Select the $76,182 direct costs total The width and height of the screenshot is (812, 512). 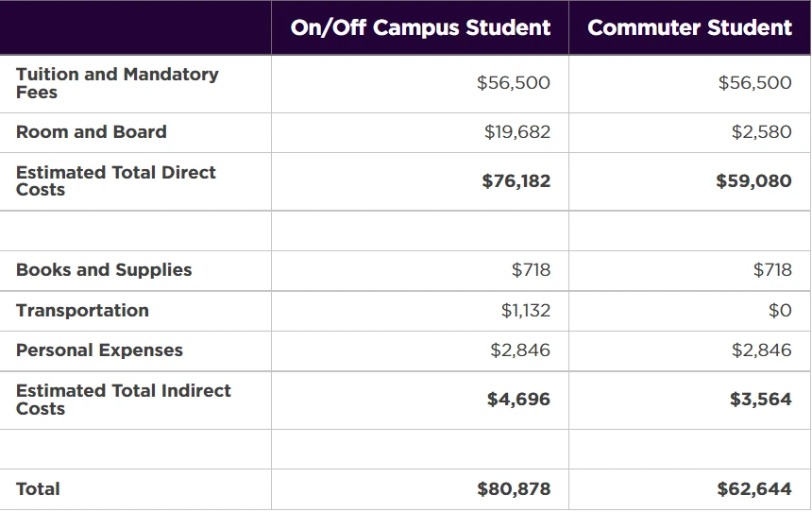pyautogui.click(x=516, y=180)
